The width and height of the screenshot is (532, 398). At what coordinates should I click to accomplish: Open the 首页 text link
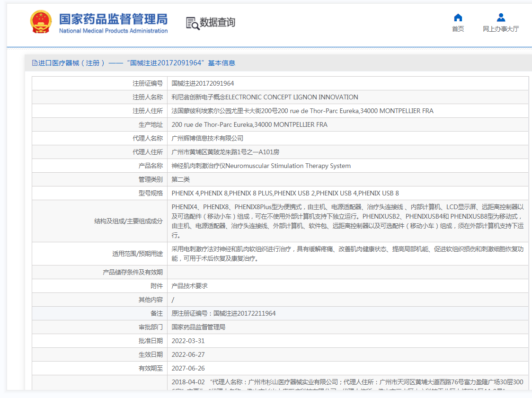pyautogui.click(x=458, y=29)
